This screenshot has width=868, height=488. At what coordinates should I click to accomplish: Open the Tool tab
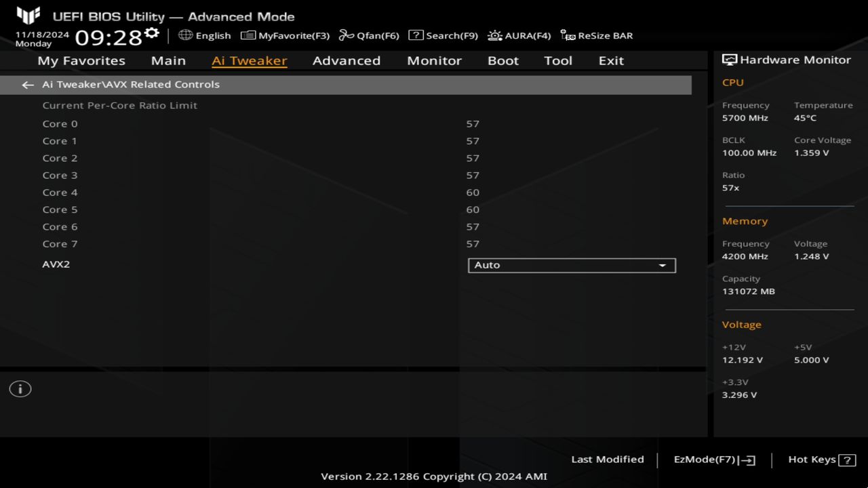click(x=558, y=61)
